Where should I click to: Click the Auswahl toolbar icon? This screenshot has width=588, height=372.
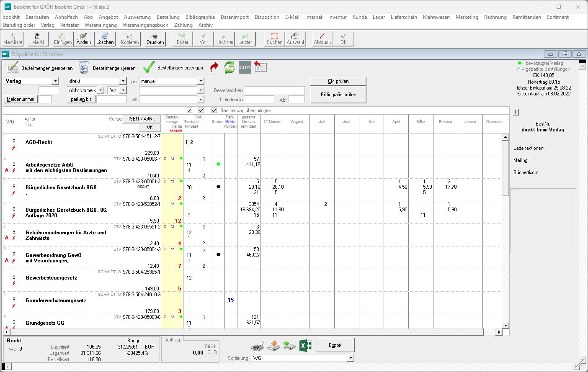[x=295, y=38]
